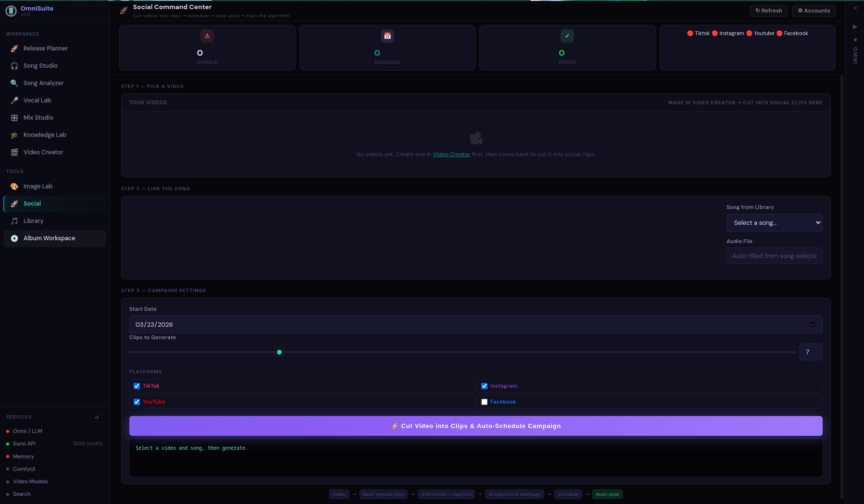Enable the Facebook platform checkbox
Screen dimensions: 864x504
485,402
